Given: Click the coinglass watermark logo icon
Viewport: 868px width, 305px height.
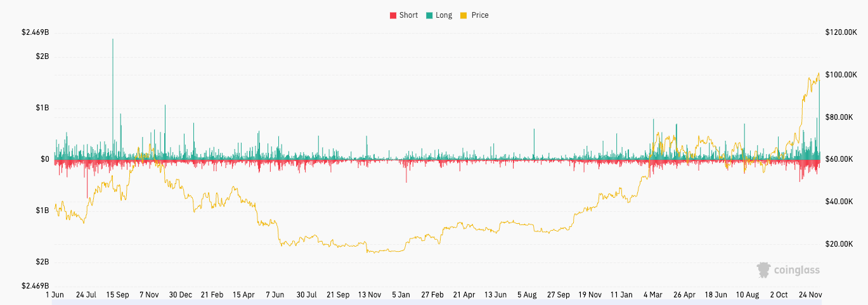Looking at the screenshot, I should [x=764, y=270].
